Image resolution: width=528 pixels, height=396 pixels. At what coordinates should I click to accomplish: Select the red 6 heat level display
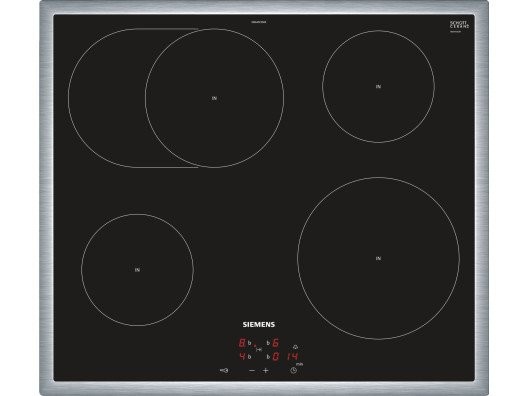click(x=275, y=343)
